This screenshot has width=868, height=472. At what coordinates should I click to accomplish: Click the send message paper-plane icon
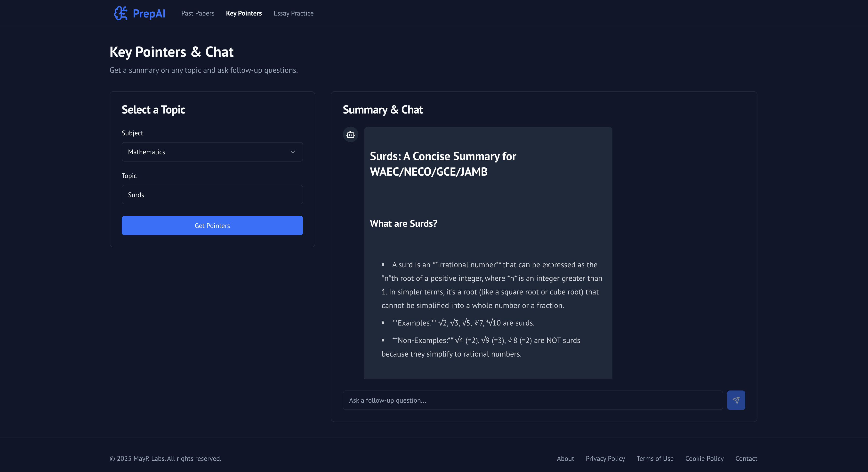click(x=736, y=400)
